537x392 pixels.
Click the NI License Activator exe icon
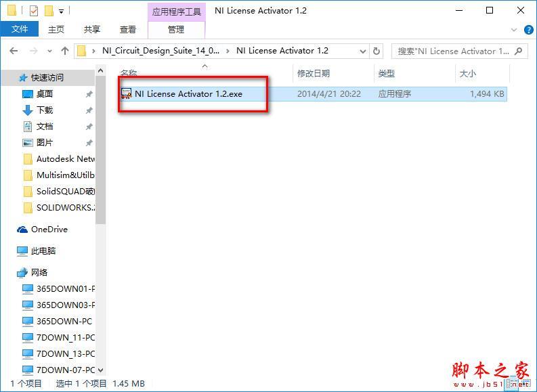point(127,94)
